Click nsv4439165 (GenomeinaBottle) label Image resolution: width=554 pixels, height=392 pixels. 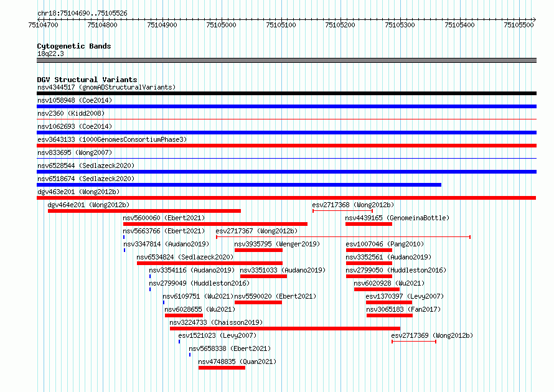(x=397, y=218)
